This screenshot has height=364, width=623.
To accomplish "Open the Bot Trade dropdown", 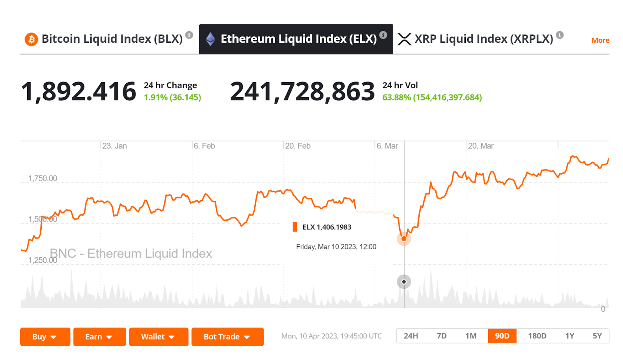I will 227,337.
